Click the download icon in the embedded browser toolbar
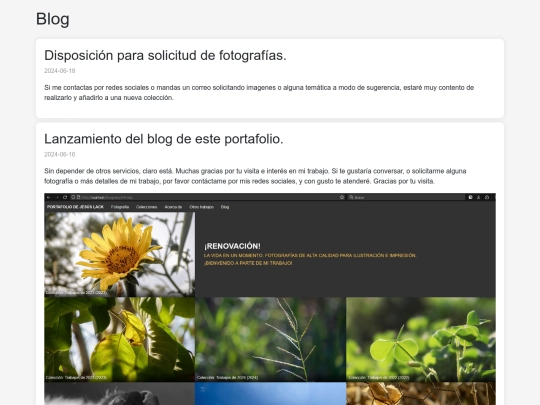 [x=478, y=197]
